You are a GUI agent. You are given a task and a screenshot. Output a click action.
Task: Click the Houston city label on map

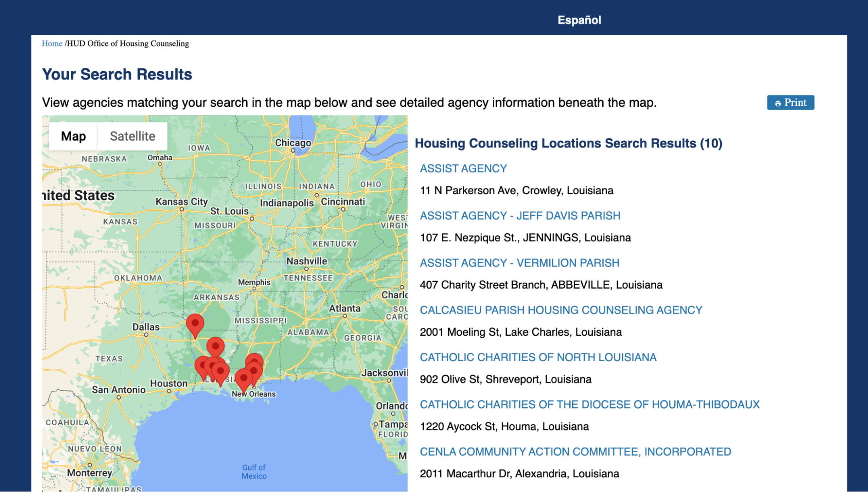click(168, 383)
